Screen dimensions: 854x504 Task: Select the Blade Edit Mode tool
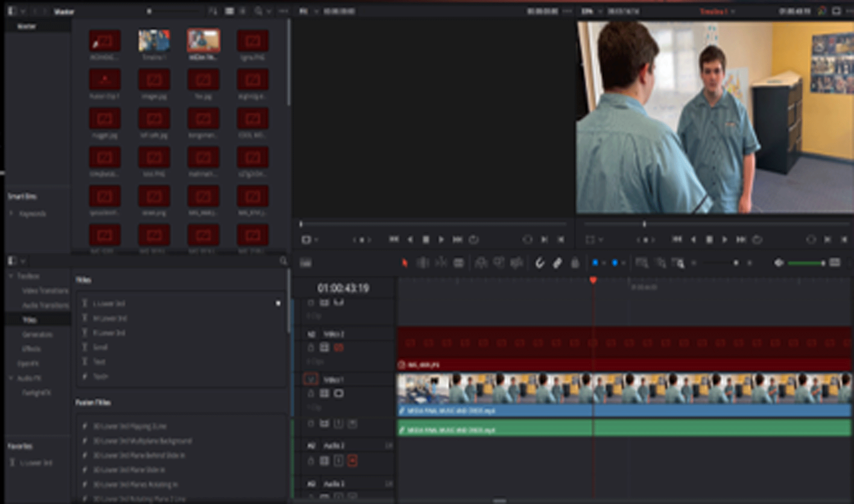click(x=459, y=263)
